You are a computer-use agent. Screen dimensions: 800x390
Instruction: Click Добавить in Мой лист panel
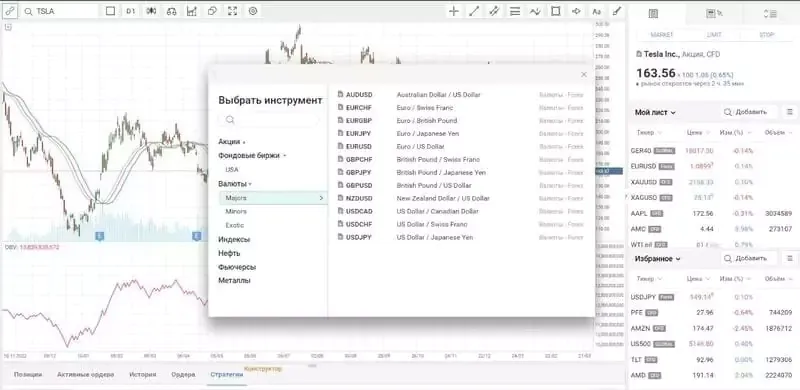pyautogui.click(x=748, y=112)
